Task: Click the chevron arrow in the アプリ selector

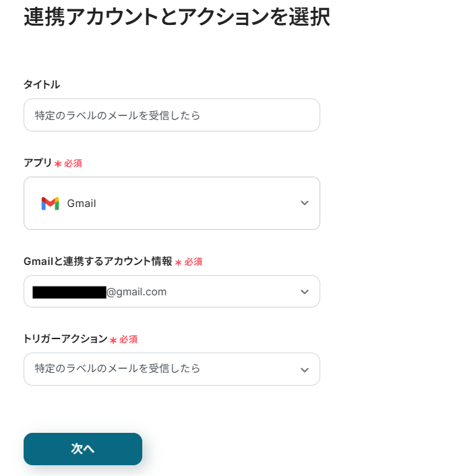Action: click(x=304, y=203)
